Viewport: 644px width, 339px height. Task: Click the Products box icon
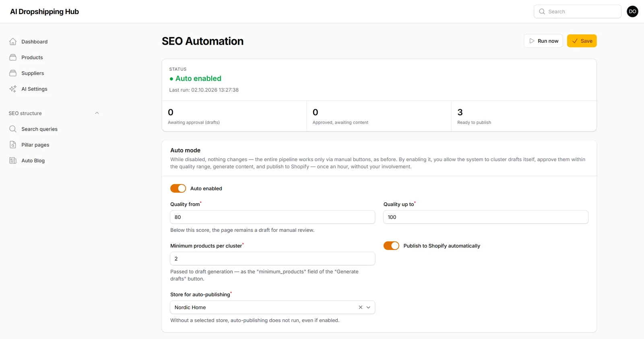[13, 57]
